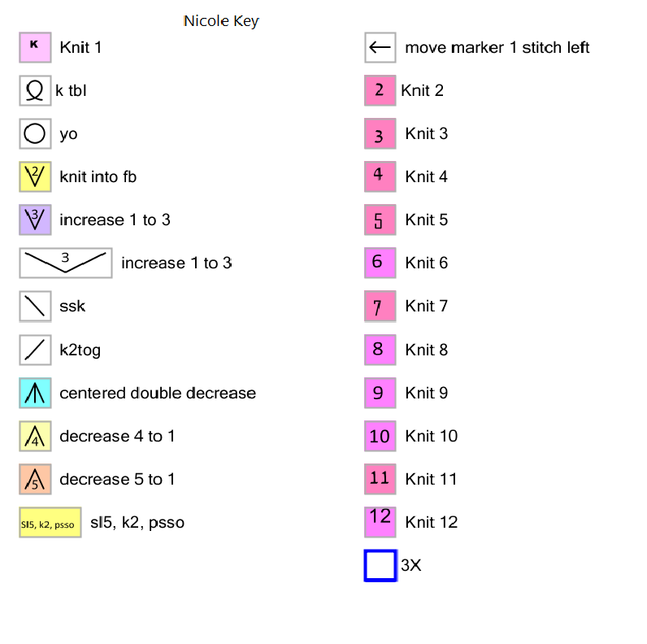
Task: Click the blue outlined 3X box
Action: click(x=380, y=565)
